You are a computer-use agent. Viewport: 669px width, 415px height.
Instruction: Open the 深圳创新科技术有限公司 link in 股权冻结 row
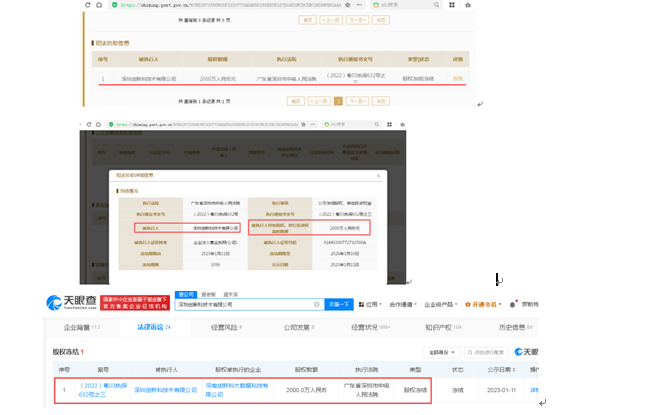pos(166,390)
